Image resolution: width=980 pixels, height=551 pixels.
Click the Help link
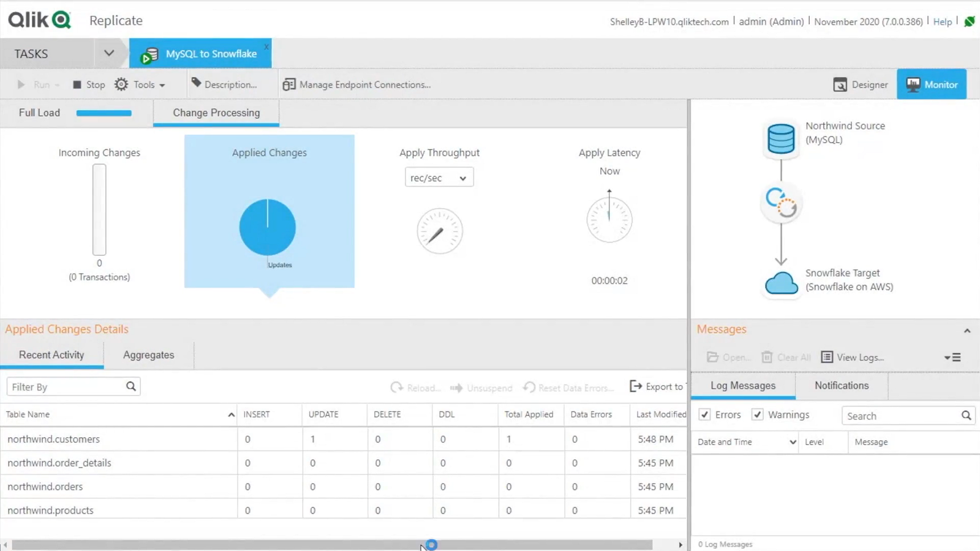click(942, 21)
